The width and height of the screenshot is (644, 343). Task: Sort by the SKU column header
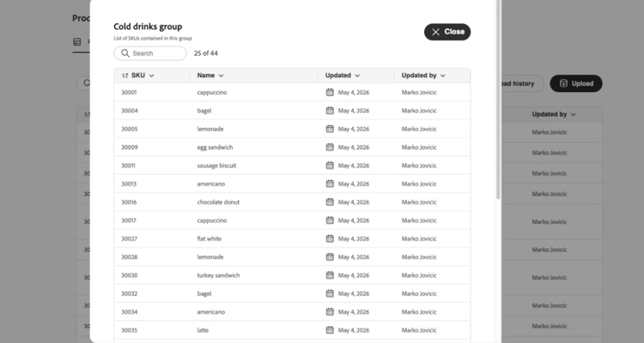[138, 76]
